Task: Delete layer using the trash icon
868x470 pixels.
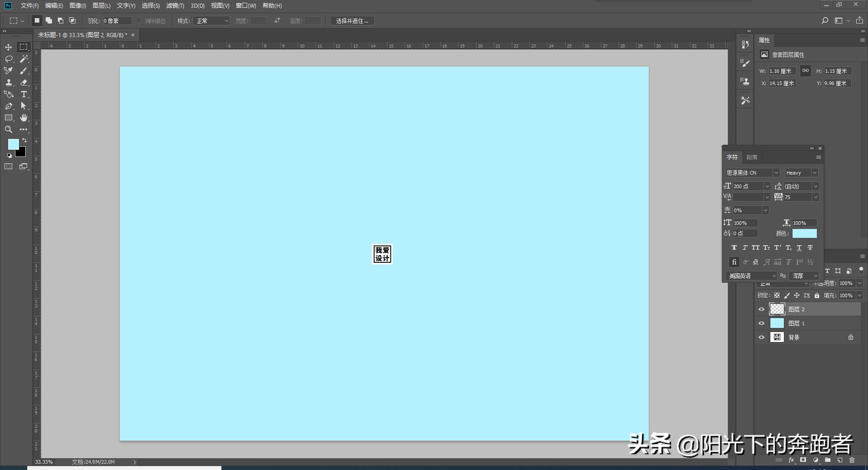Action: (852, 460)
